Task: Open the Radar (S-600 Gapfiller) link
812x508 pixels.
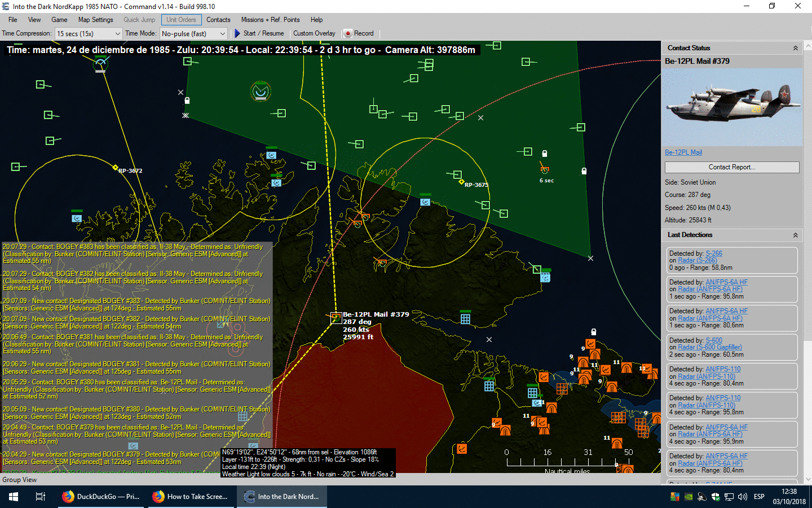Action: point(709,347)
